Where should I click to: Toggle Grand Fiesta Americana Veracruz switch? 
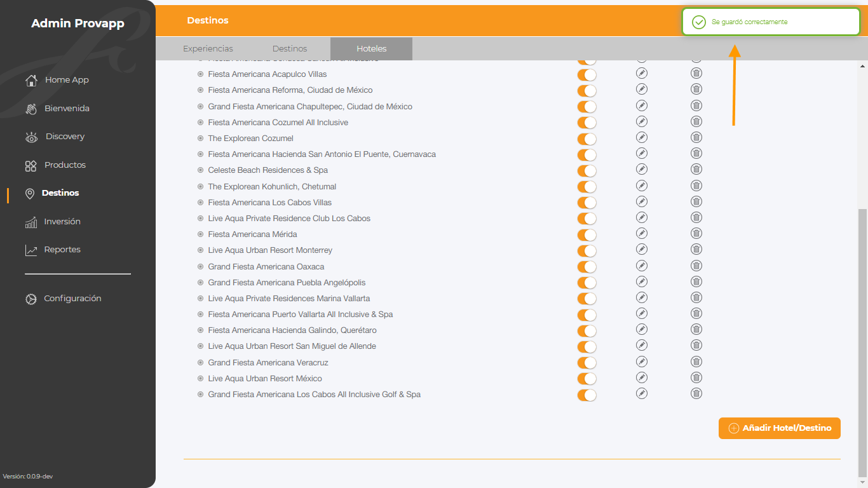pyautogui.click(x=587, y=363)
